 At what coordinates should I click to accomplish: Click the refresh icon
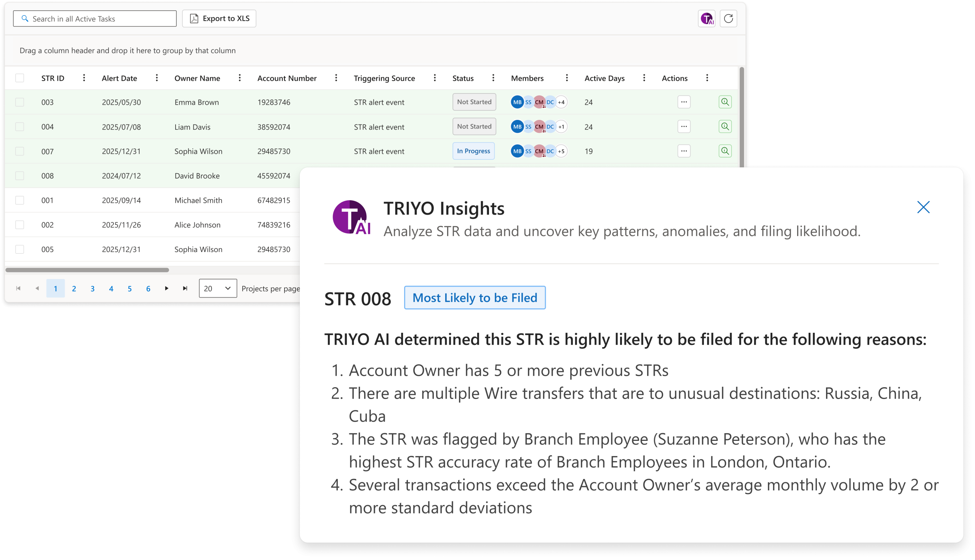728,18
